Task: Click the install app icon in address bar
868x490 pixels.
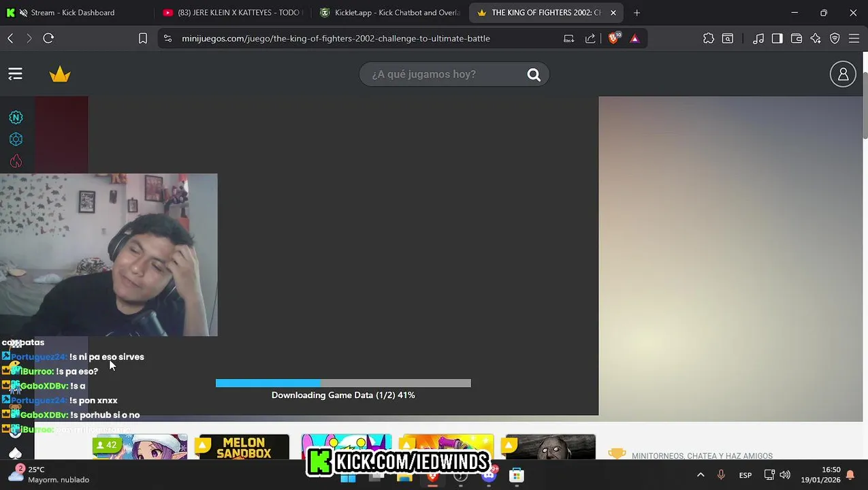Action: (568, 38)
